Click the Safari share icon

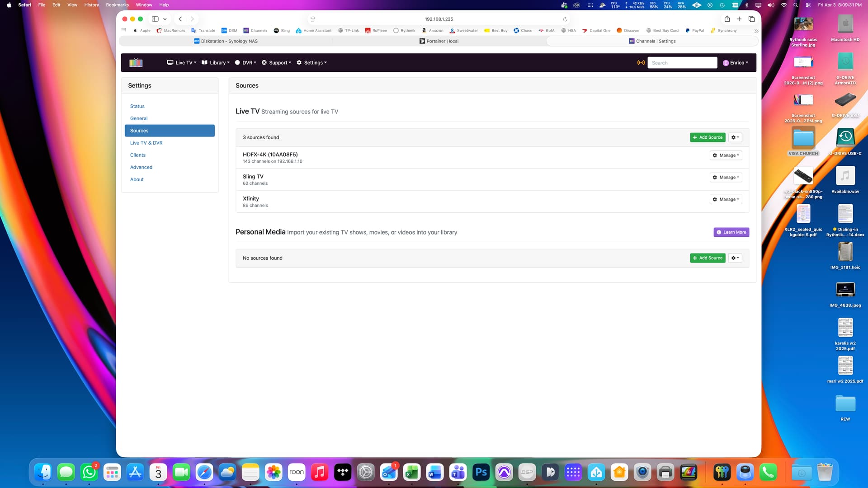pos(727,19)
